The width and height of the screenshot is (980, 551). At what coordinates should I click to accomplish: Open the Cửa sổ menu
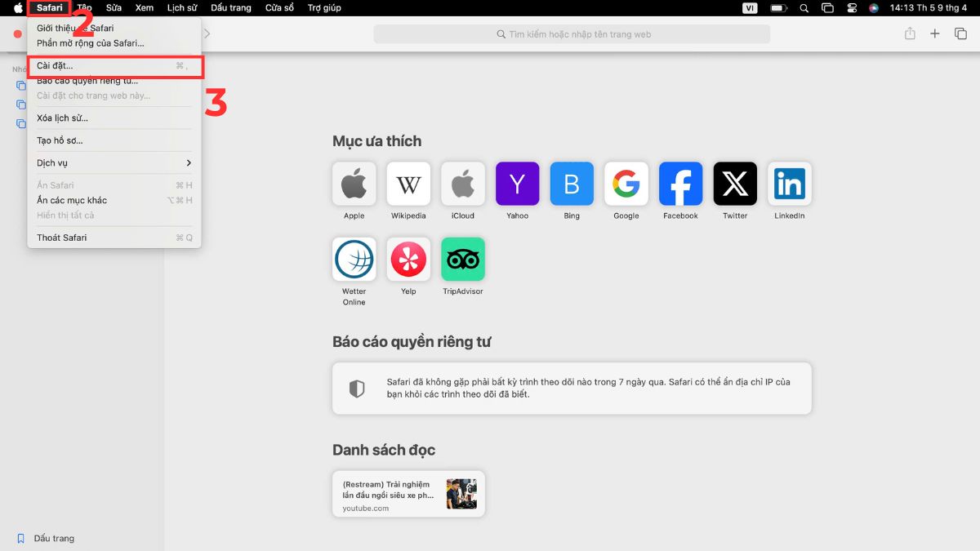point(279,7)
